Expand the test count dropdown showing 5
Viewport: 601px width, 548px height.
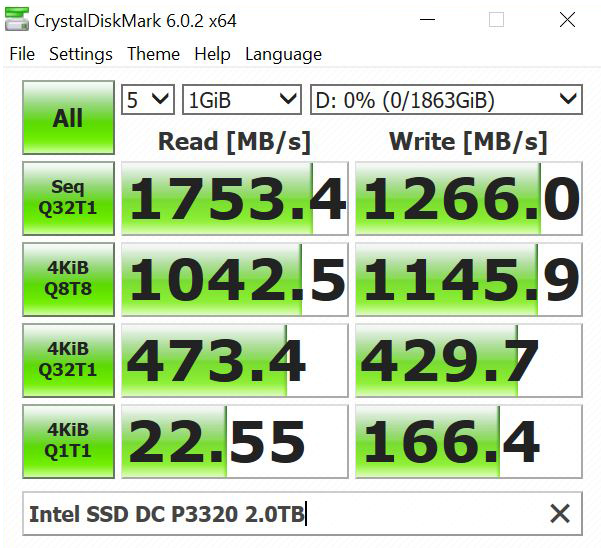click(148, 99)
